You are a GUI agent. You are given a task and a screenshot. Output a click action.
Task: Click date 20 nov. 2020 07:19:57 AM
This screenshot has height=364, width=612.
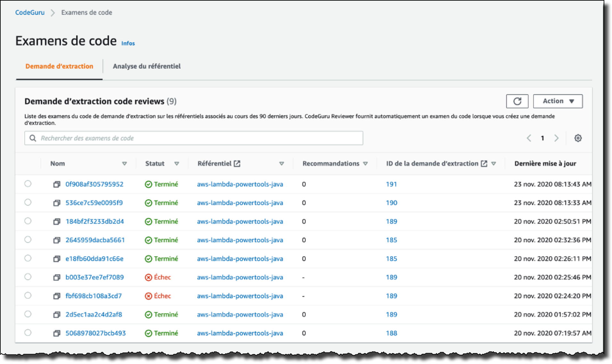coord(553,333)
